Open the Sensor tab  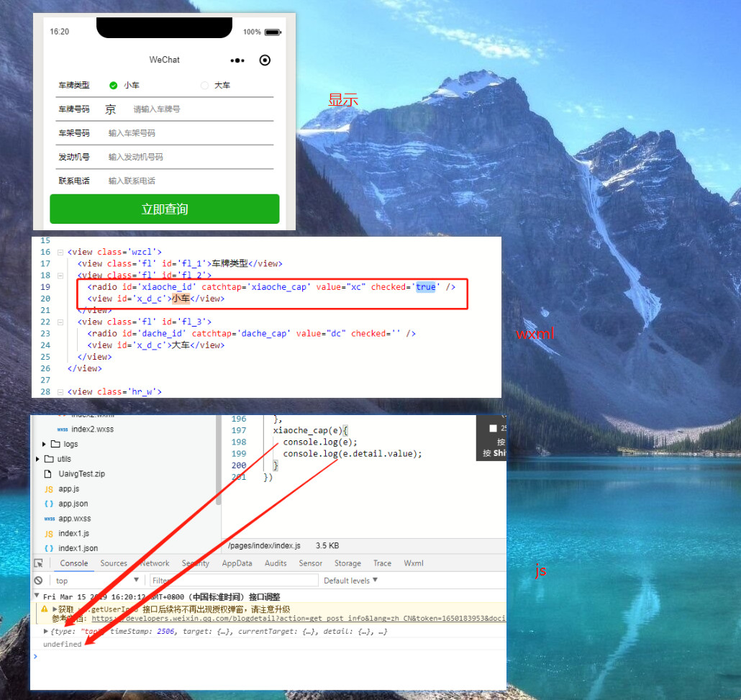pos(311,563)
